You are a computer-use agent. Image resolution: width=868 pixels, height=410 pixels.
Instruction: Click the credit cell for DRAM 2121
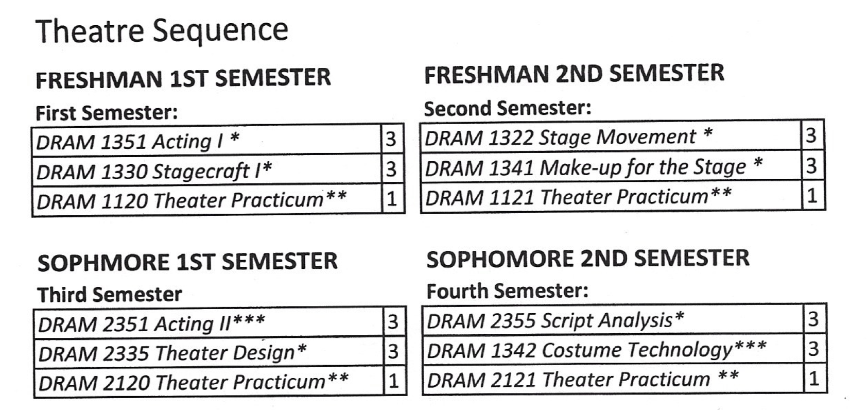[814, 379]
